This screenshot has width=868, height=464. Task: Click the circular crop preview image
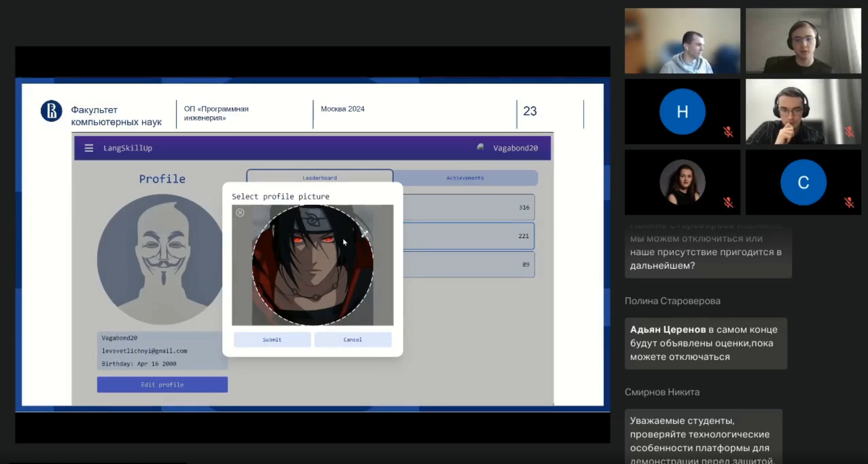[313, 265]
